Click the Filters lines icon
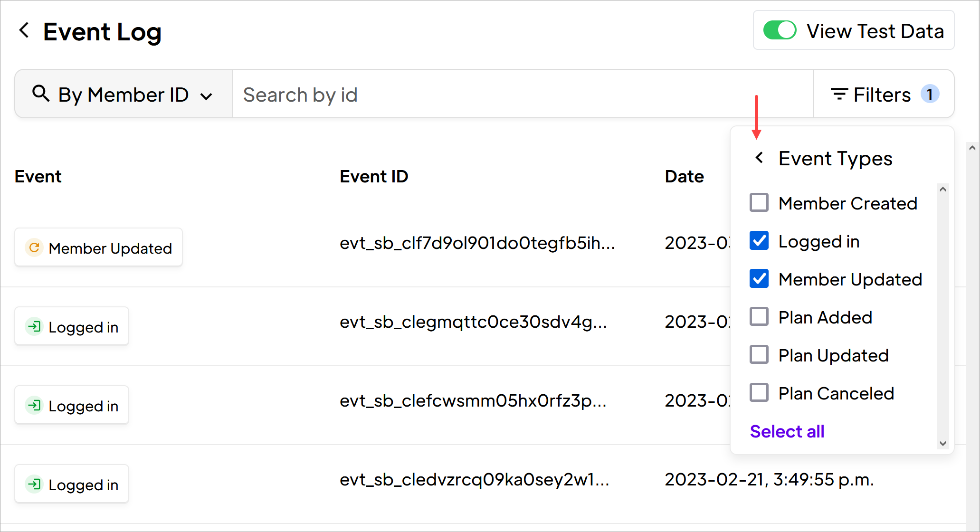 (x=839, y=94)
